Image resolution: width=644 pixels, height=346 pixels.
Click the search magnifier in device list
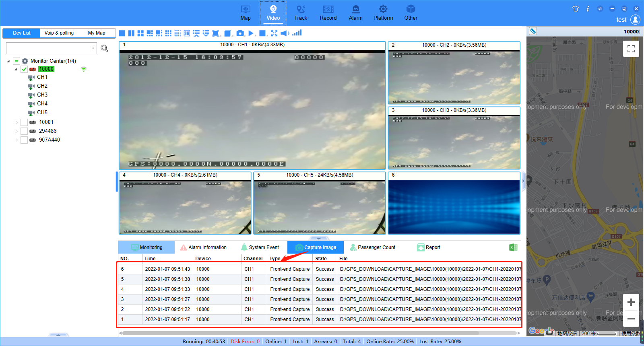coord(105,49)
